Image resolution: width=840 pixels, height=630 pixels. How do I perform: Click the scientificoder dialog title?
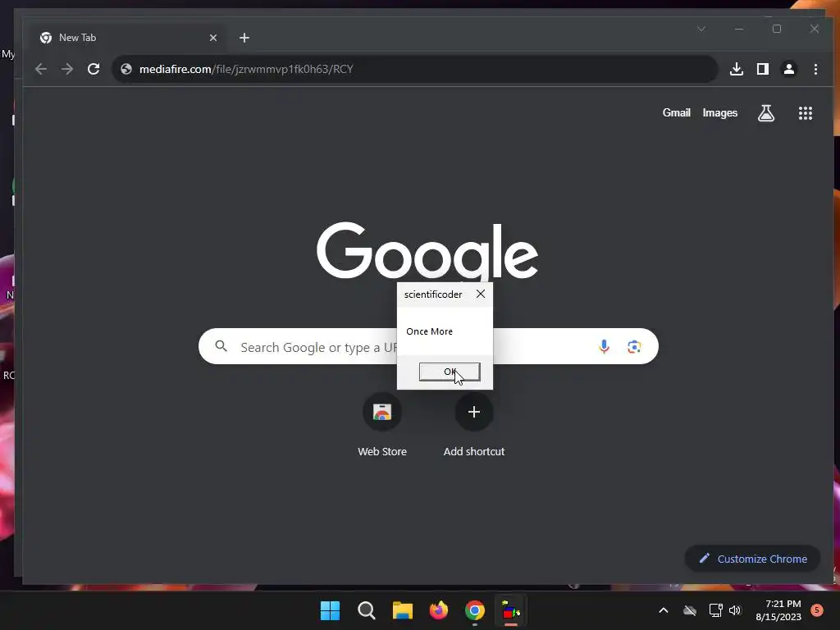click(433, 294)
